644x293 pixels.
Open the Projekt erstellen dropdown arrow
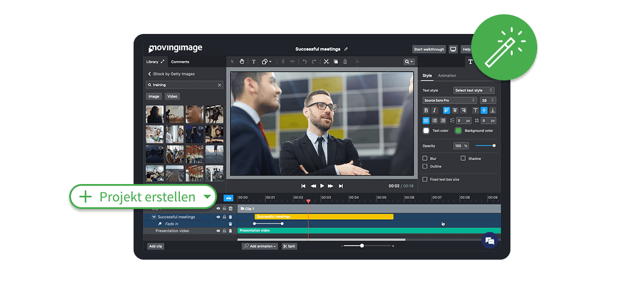tap(208, 197)
